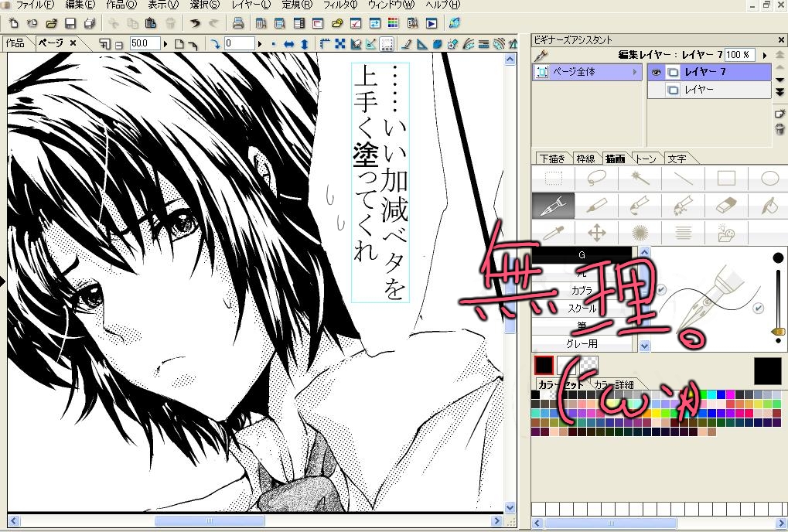Click the flip horizontal arrows icon

[289, 44]
